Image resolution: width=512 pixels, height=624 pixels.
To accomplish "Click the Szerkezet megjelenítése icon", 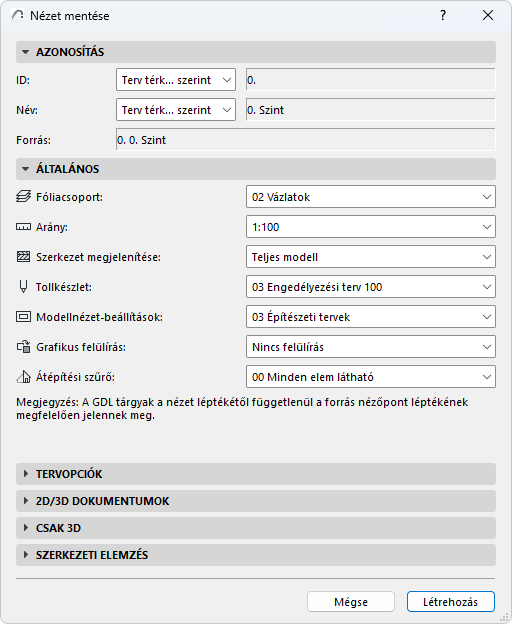I will (x=23, y=257).
